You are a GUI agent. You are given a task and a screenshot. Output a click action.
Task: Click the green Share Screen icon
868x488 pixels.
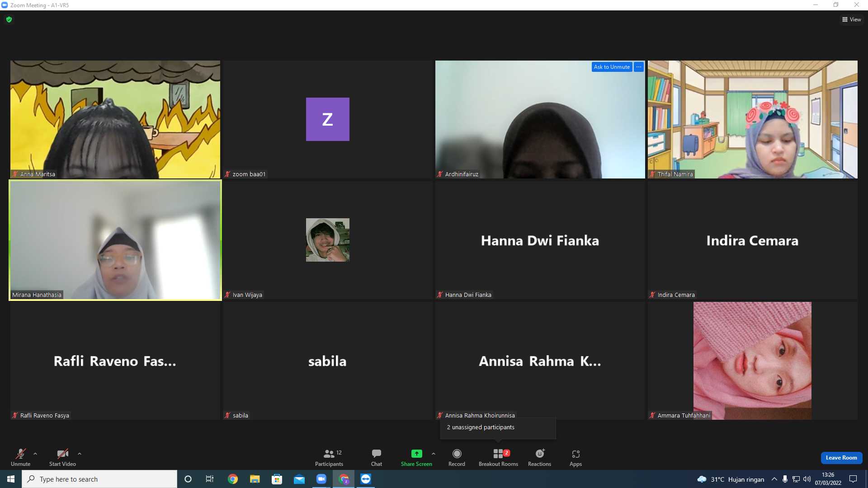coord(416,454)
